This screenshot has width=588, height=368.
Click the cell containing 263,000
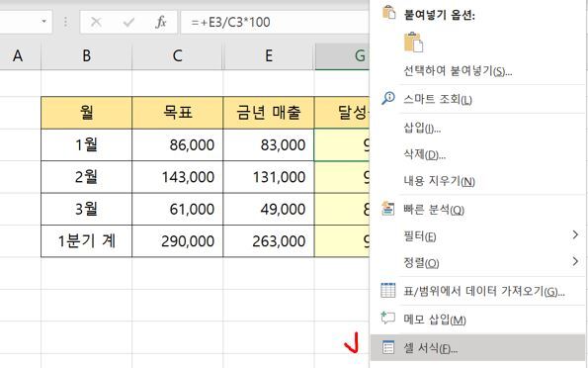point(269,241)
